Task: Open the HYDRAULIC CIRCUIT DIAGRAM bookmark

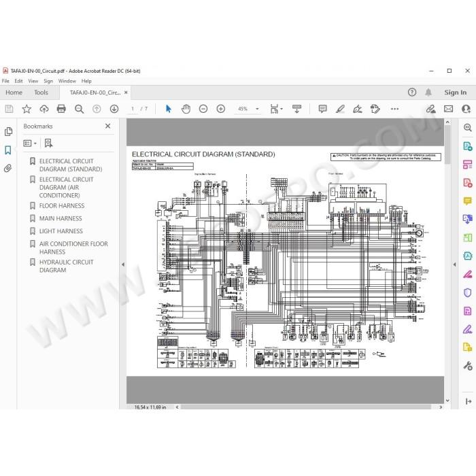Action: pos(66,266)
